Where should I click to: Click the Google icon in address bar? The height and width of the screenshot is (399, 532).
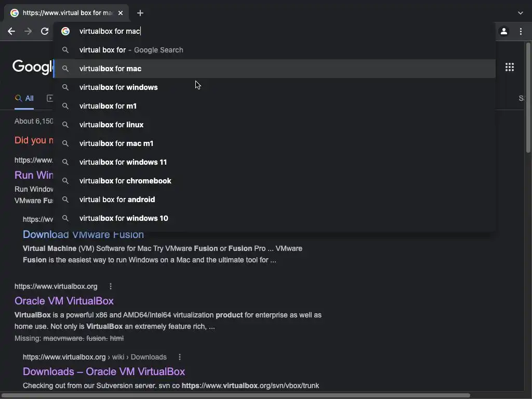tap(65, 31)
